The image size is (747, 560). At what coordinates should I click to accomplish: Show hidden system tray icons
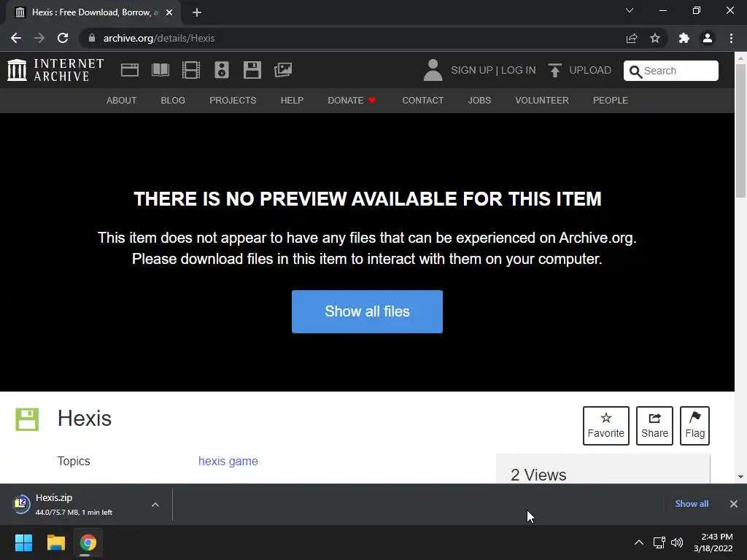pos(639,542)
